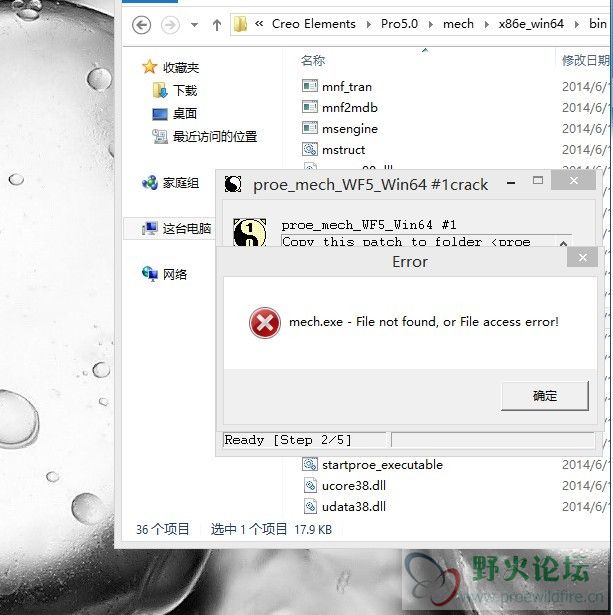The image size is (613, 615).
Task: Click the ucore38.dll file icon
Action: [310, 485]
